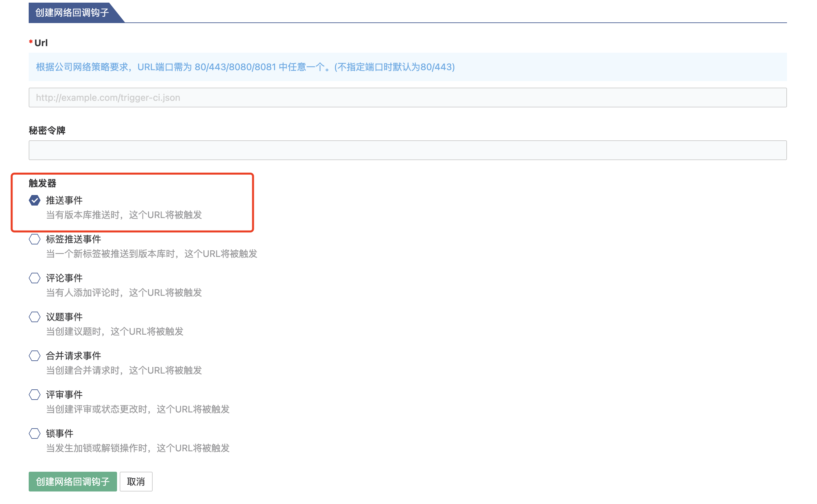Screen dimensions: 817x504
Task: Uncheck the 推送事件 hexagon checkbox
Action: pos(34,200)
